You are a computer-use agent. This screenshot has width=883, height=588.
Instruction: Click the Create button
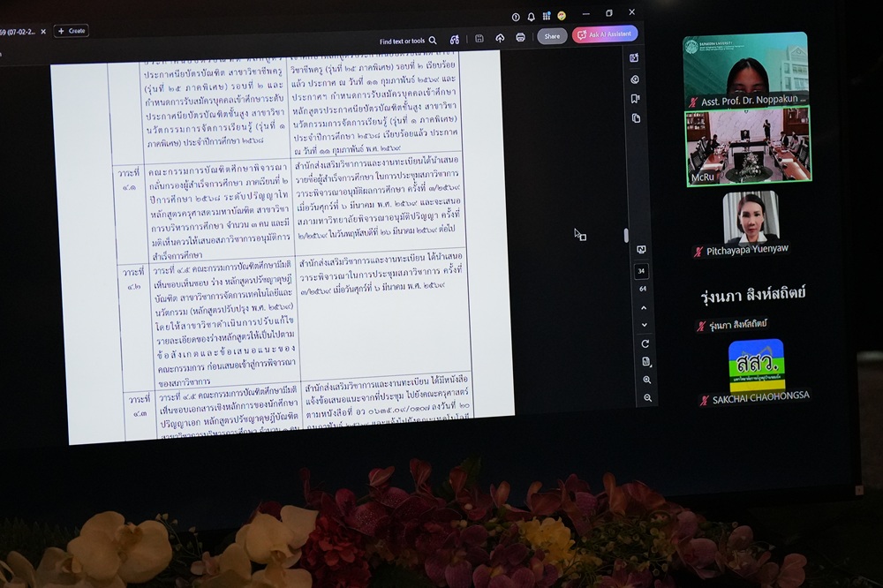coord(72,31)
